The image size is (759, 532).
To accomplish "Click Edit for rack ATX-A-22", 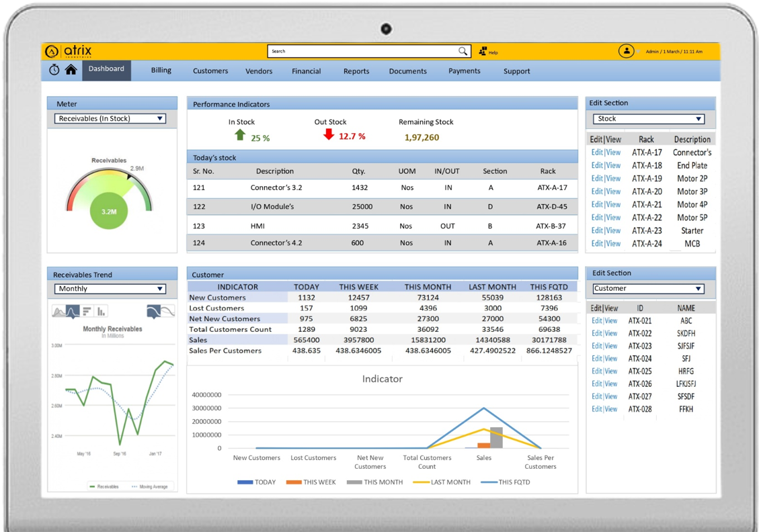I will [597, 218].
